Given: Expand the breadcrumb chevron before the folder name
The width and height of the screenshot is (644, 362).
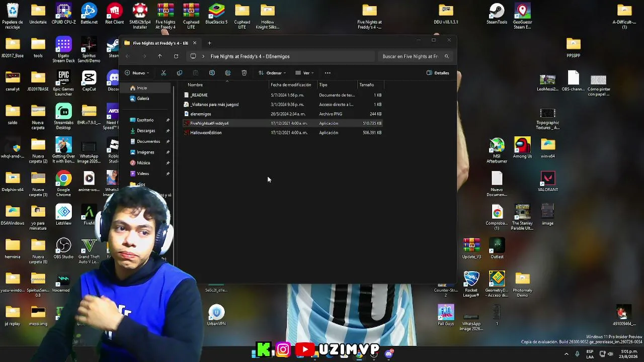Looking at the screenshot, I should point(203,56).
